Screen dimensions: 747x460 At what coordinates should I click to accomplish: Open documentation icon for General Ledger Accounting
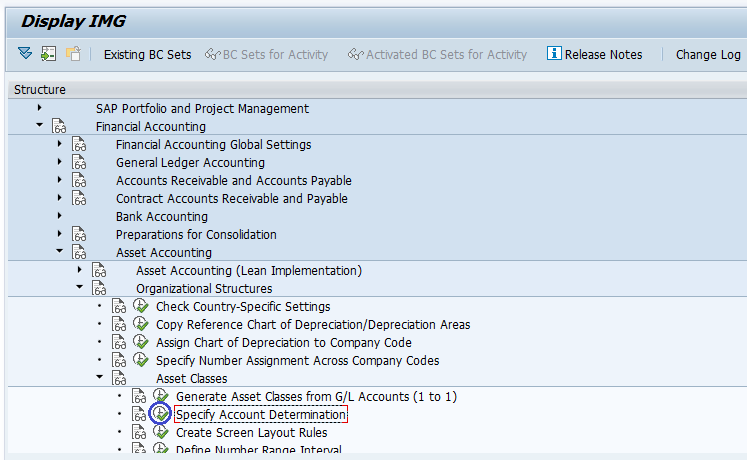[79, 162]
